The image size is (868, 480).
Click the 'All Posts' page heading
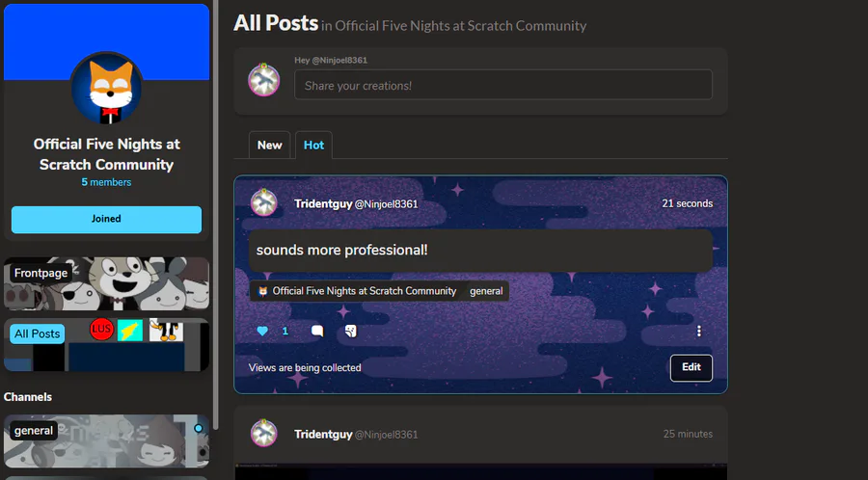coord(276,23)
